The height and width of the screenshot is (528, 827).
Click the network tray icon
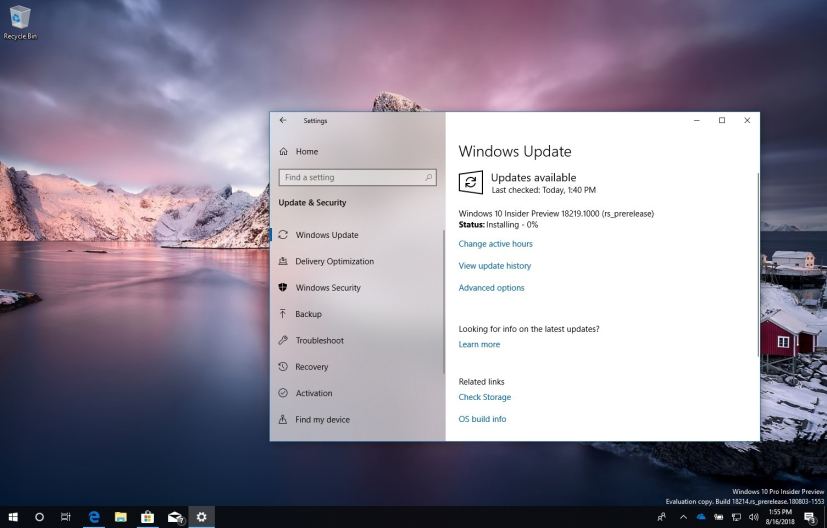coord(736,517)
